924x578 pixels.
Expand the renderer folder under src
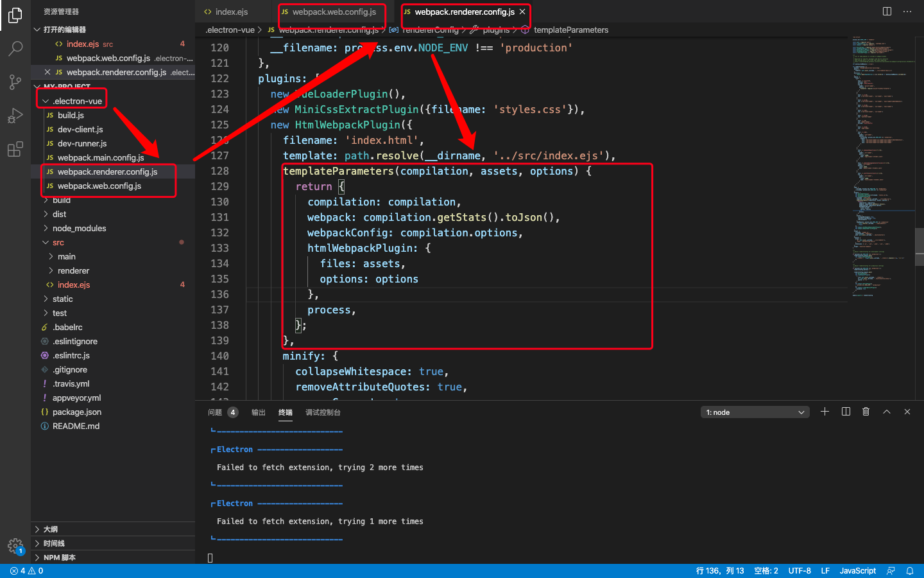coord(113,270)
